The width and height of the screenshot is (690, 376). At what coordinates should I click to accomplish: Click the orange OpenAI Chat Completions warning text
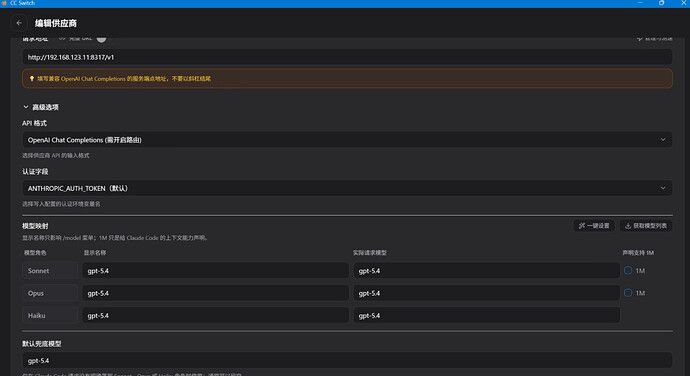click(124, 79)
